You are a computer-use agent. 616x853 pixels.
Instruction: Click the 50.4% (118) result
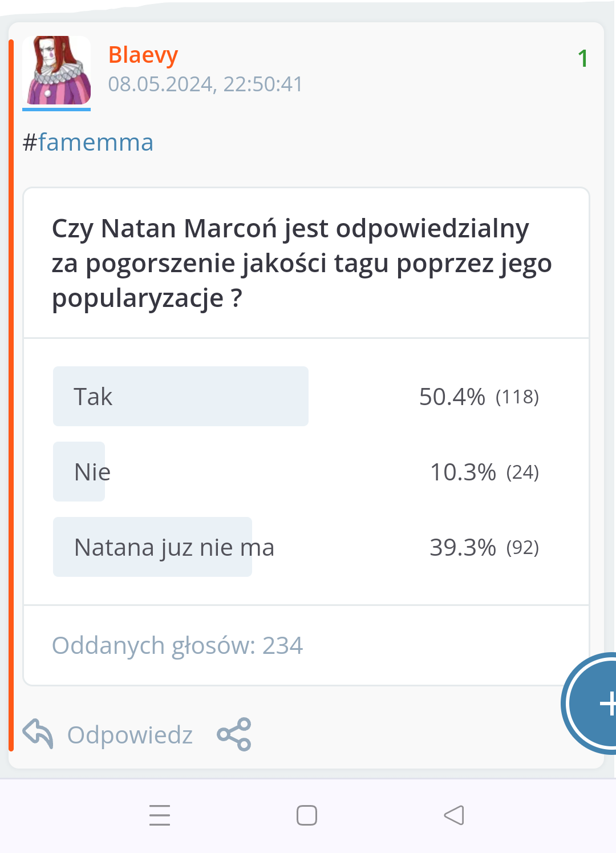click(x=479, y=397)
